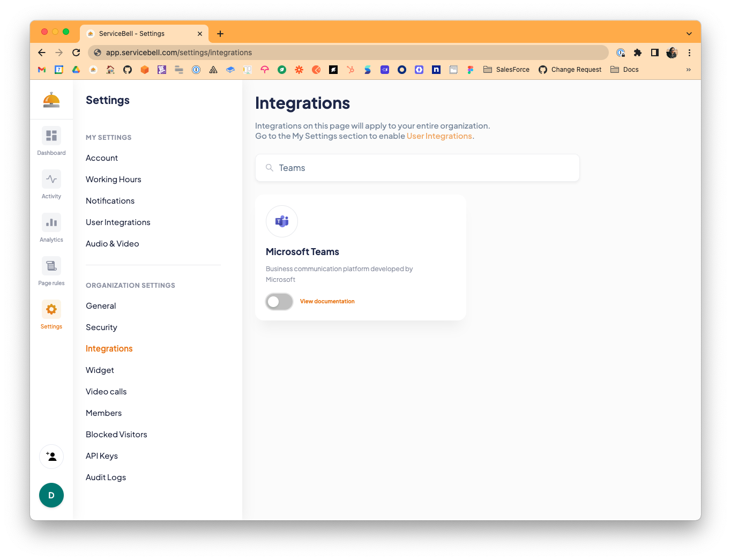Click the Microsoft Teams logo icon

(282, 221)
